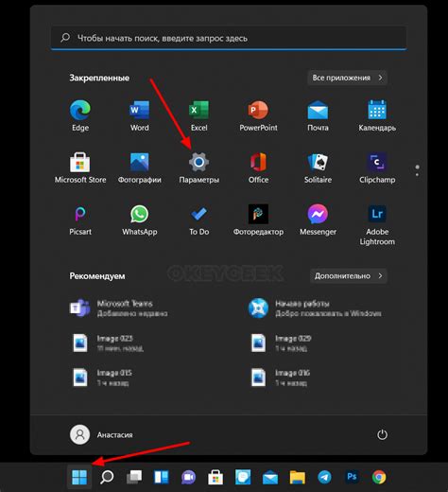448x492 pixels.
Task: Click the Дополнительно button
Action: [x=348, y=276]
